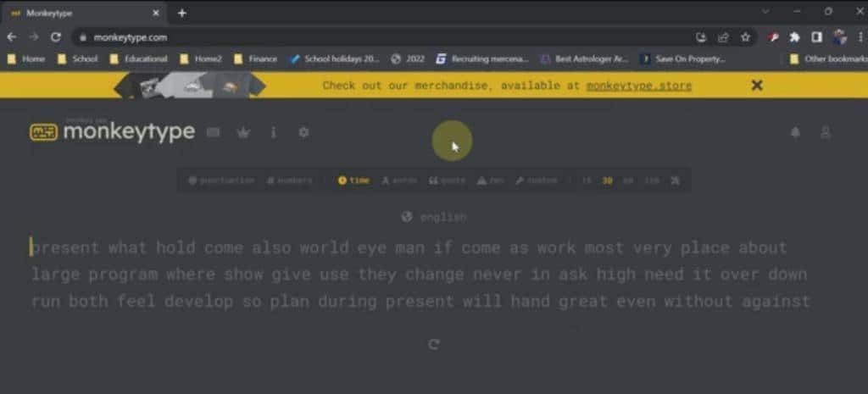868x394 pixels.
Task: Bookmark this page with the star icon
Action: pos(745,37)
